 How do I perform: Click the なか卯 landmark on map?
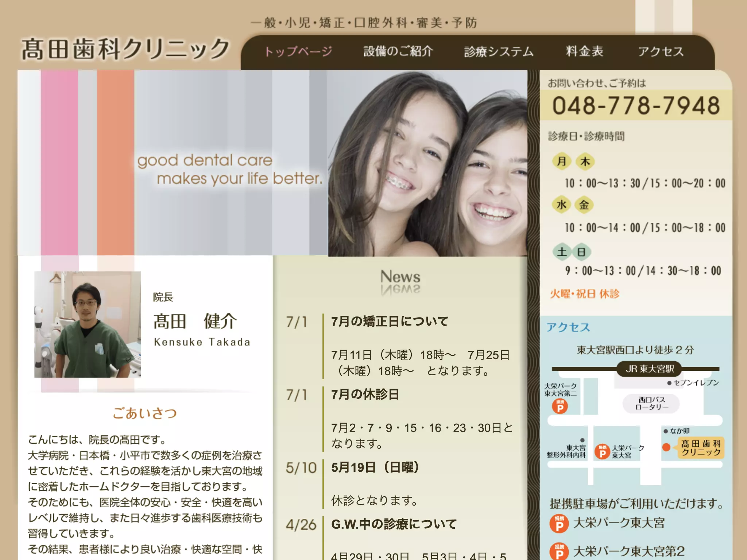click(677, 431)
